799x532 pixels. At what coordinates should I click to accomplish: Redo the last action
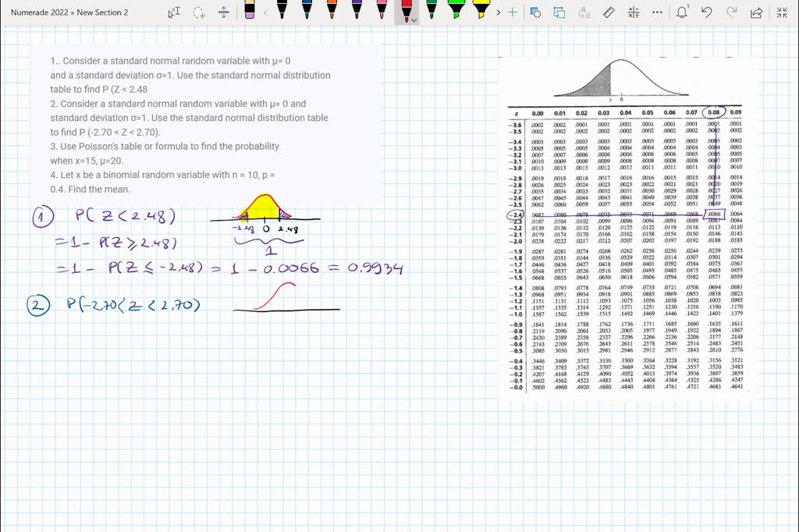[x=731, y=12]
